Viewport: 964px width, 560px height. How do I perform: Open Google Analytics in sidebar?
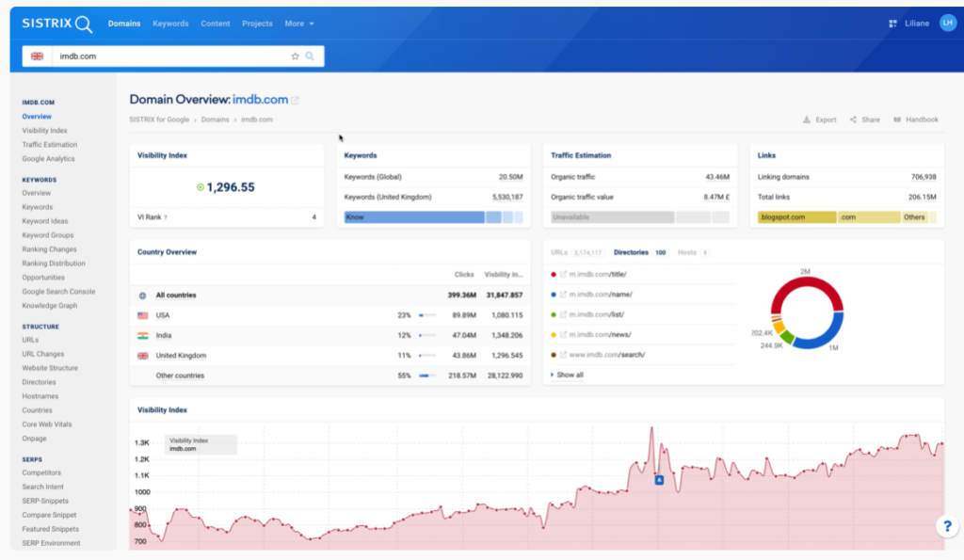point(49,159)
